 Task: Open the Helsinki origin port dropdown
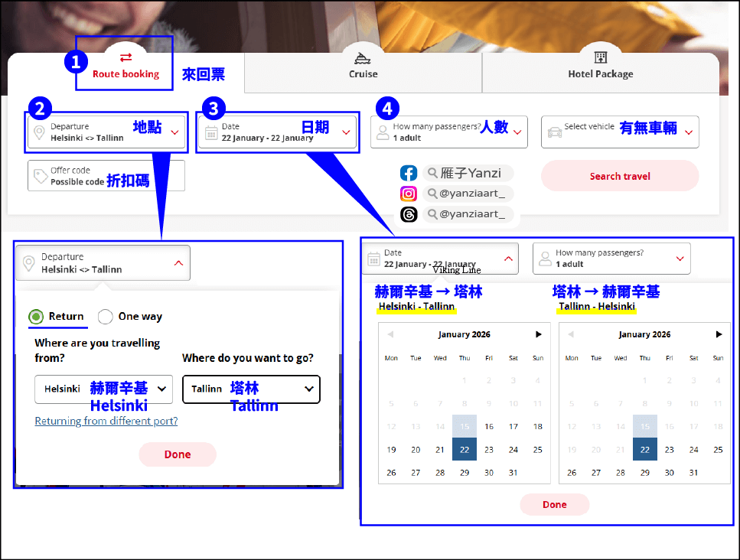click(104, 389)
